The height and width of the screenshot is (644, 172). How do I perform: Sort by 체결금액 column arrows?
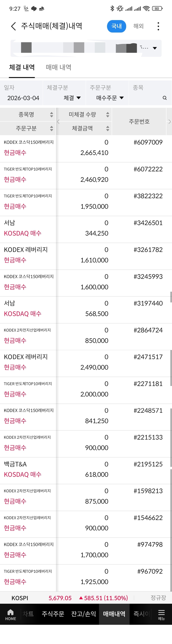click(x=108, y=128)
